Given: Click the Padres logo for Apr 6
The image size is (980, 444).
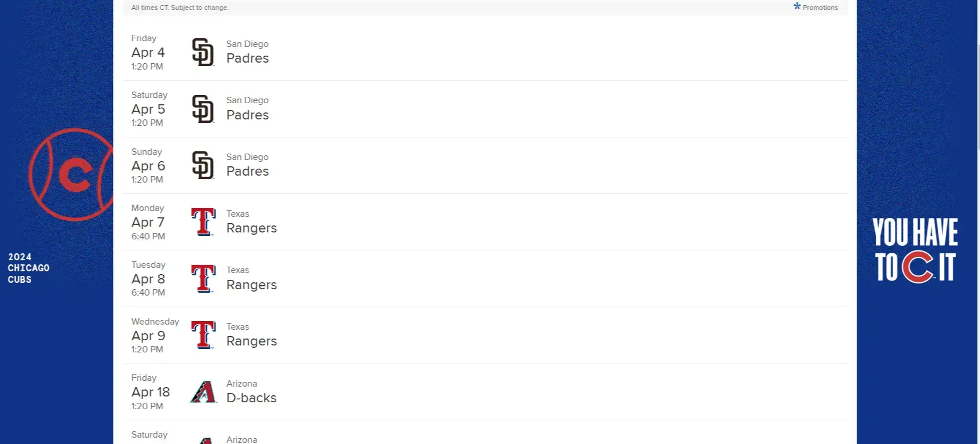Looking at the screenshot, I should [x=203, y=165].
